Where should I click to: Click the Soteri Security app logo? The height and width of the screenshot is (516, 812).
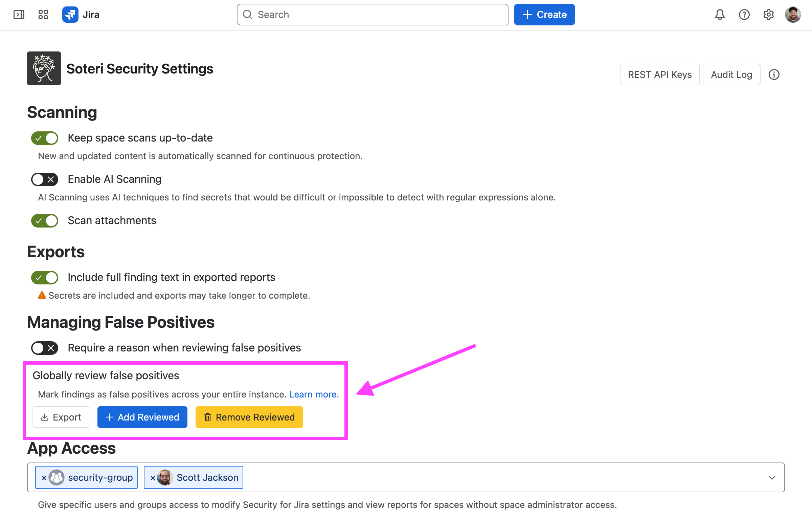44,68
